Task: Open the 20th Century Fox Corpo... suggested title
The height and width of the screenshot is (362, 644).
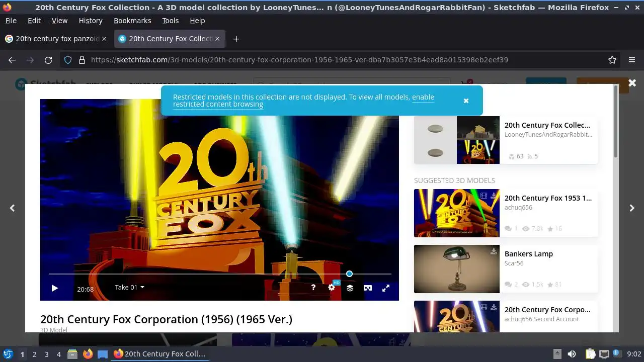Action: (x=547, y=310)
